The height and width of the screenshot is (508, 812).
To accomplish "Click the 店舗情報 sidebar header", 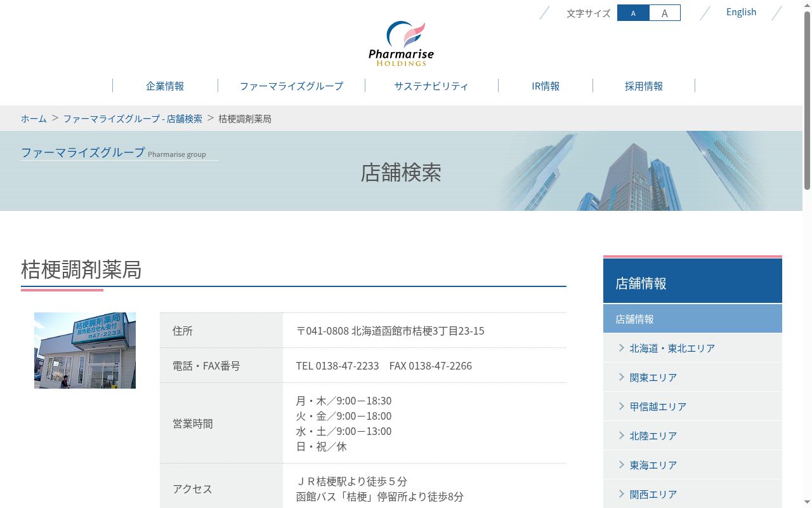I will 693,281.
